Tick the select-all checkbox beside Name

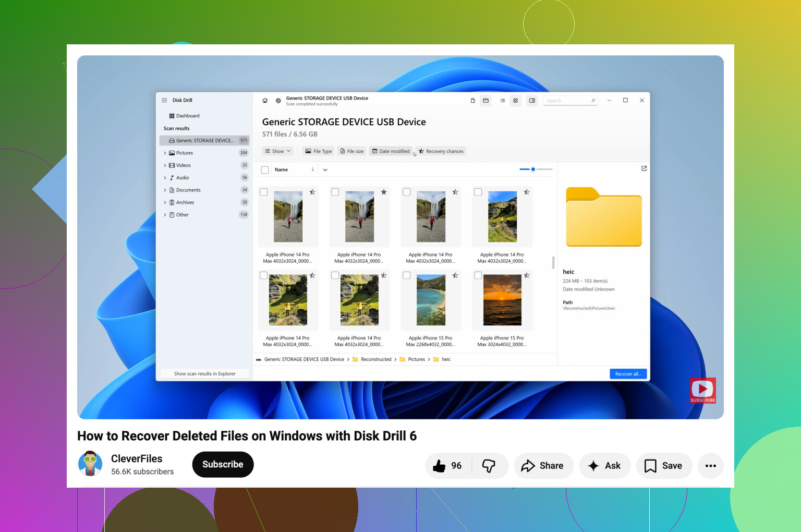pyautogui.click(x=265, y=170)
